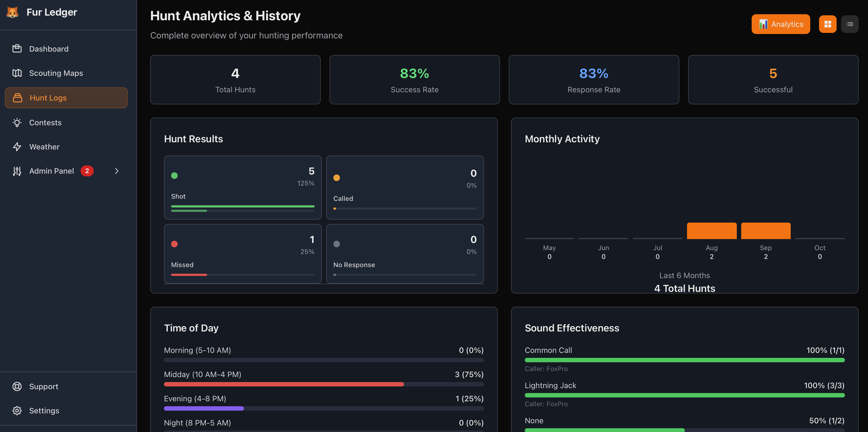Viewport: 868px width, 432px height.
Task: Click the Support help icon
Action: (x=17, y=386)
